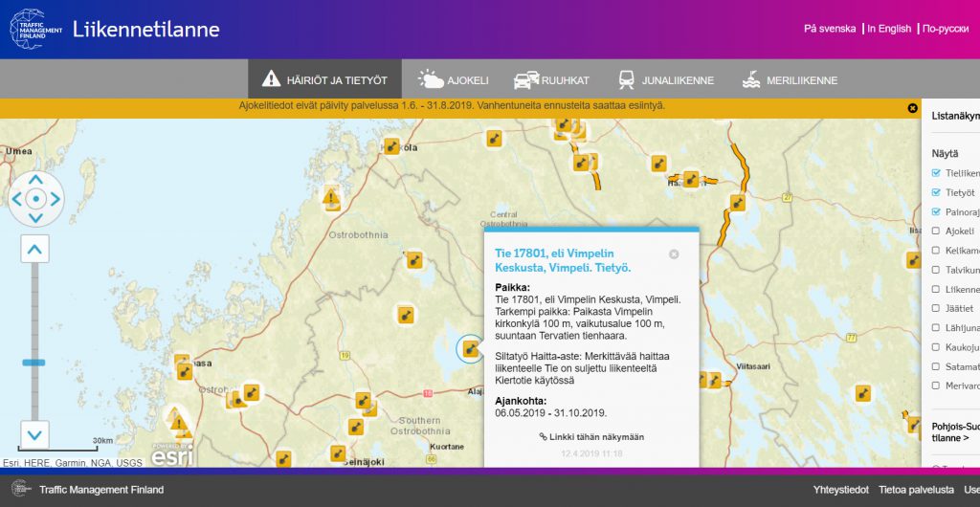Image resolution: width=980 pixels, height=507 pixels.
Task: Uncheck the Painorajoitukset checkbox
Action: tap(936, 211)
